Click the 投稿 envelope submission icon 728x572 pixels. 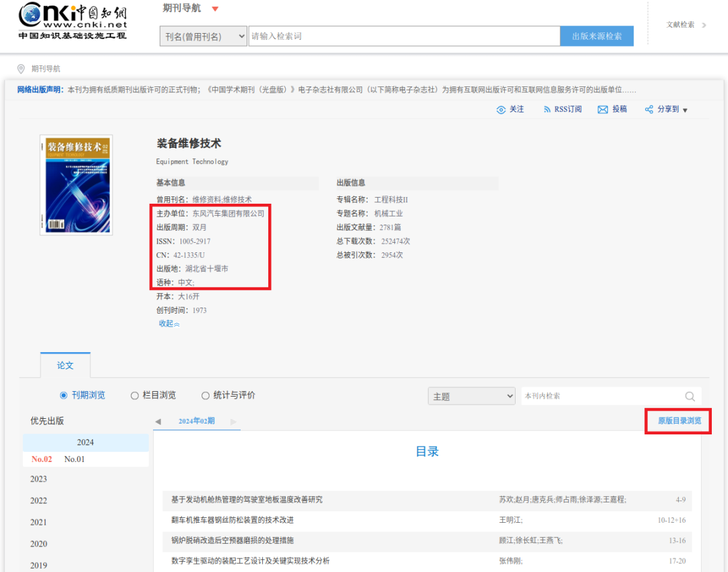click(x=603, y=109)
